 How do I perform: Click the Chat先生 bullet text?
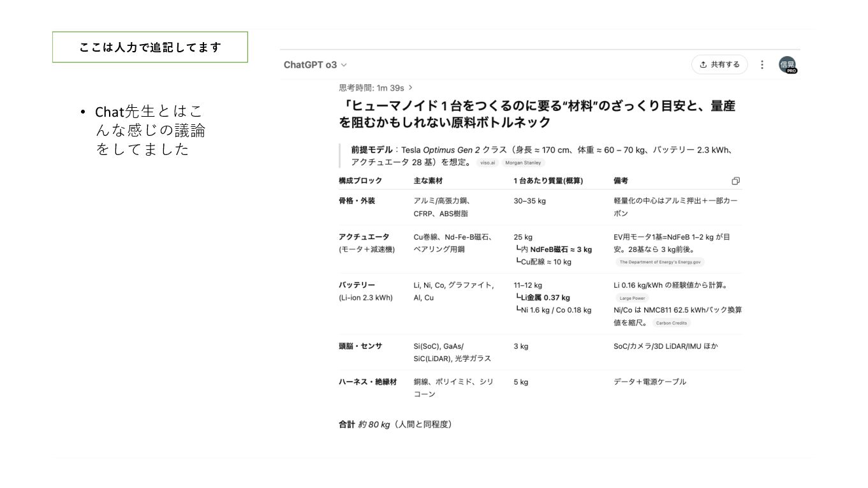click(x=151, y=130)
